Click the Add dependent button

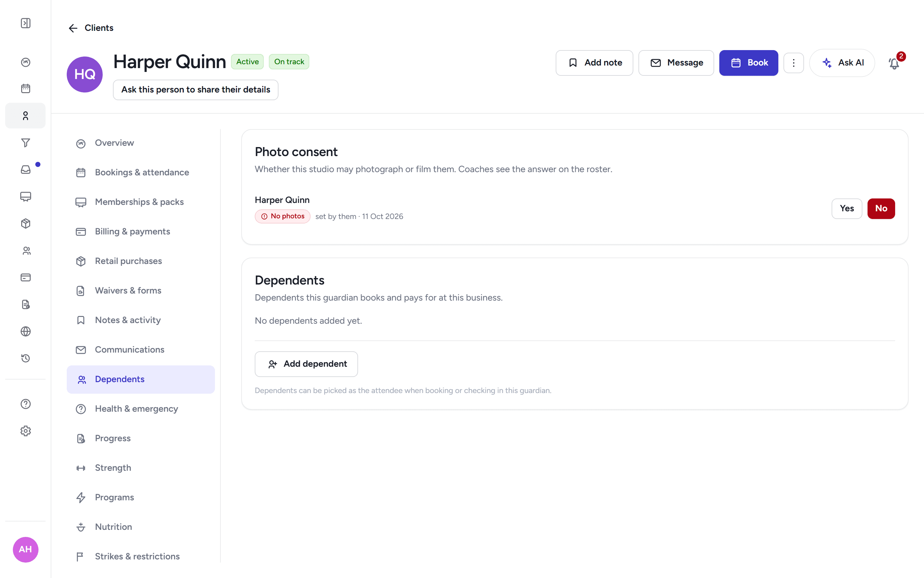click(306, 364)
